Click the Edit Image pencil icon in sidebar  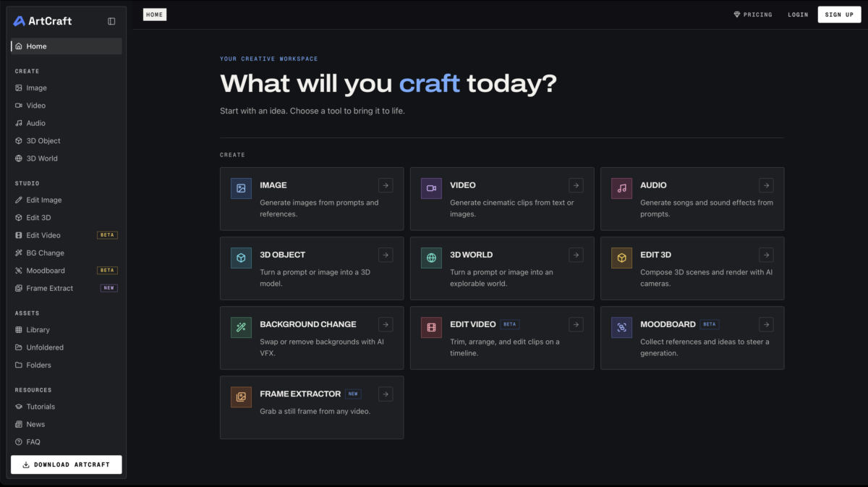[19, 200]
